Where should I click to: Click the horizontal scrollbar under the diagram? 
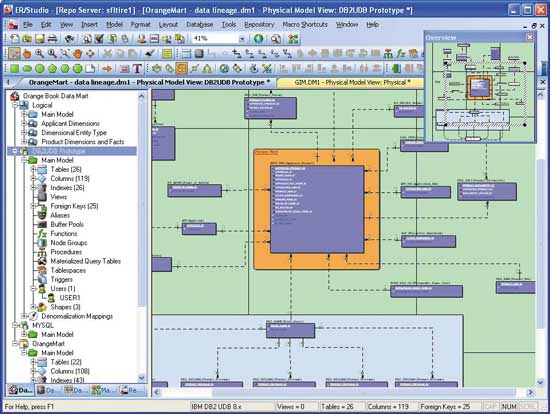click(343, 392)
